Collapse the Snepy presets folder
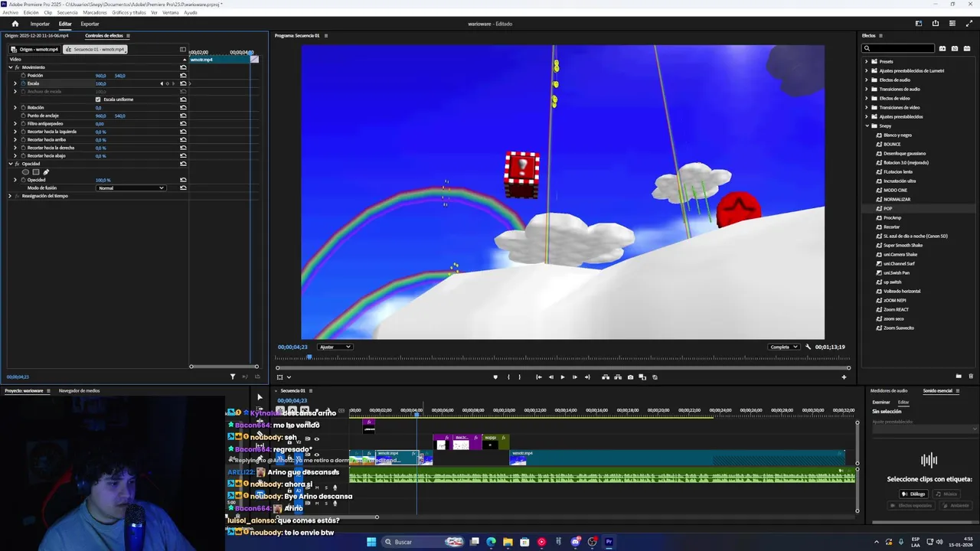The image size is (980, 551). 867,126
